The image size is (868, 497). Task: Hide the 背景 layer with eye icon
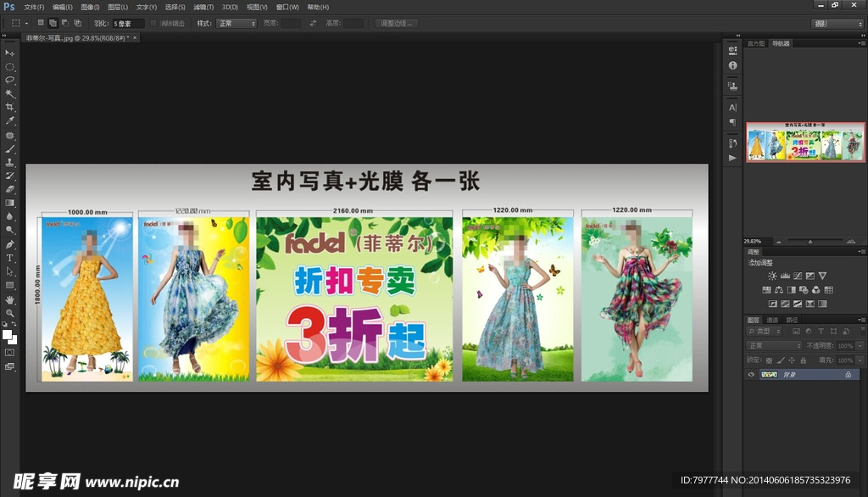(x=751, y=374)
